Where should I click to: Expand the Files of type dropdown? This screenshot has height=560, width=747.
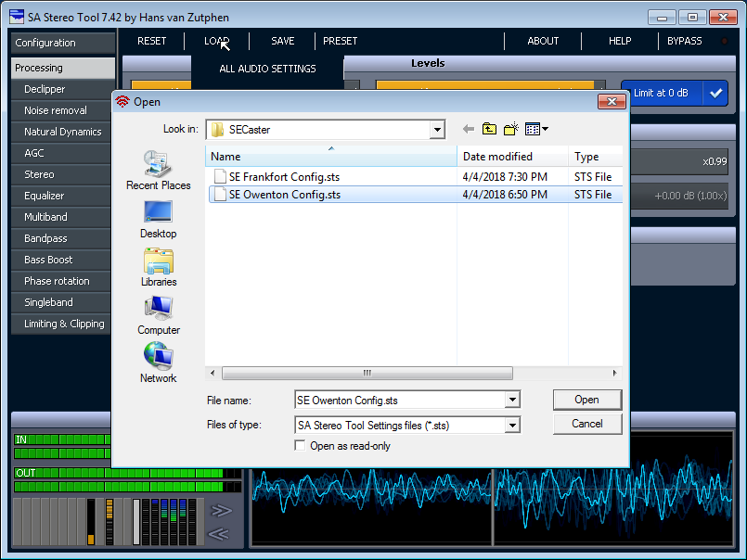click(x=512, y=425)
